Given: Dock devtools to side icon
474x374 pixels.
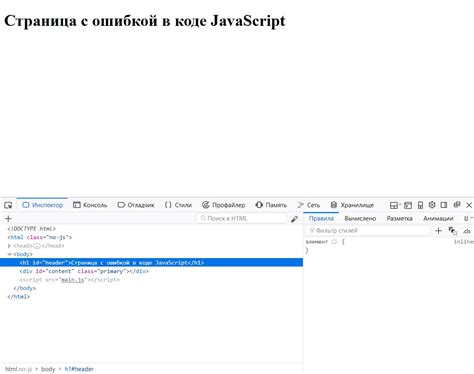Looking at the screenshot, I should (x=444, y=205).
